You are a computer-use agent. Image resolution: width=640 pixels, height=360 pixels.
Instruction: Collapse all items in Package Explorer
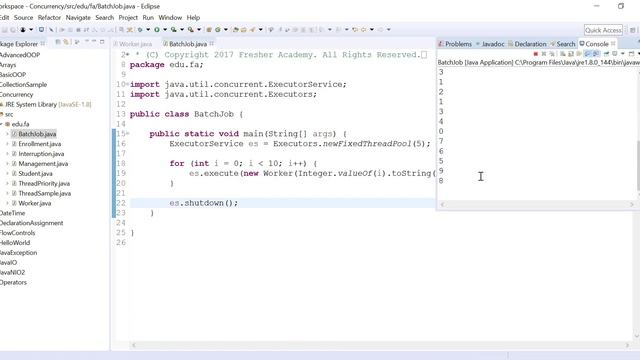coord(58,42)
